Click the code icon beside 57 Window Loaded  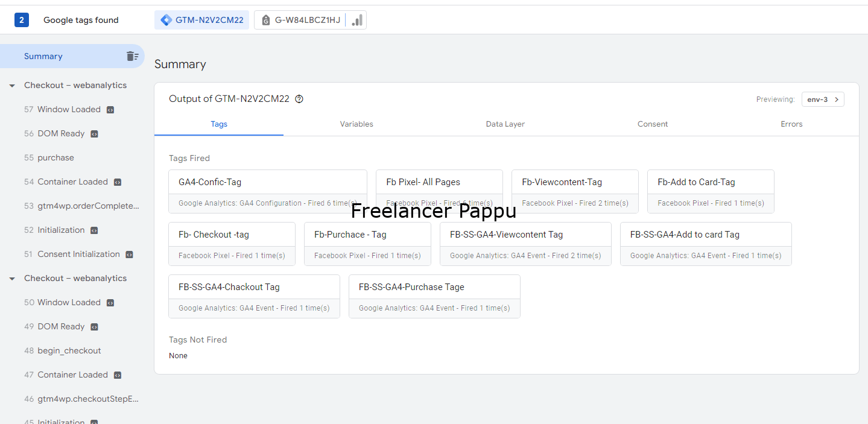110,110
